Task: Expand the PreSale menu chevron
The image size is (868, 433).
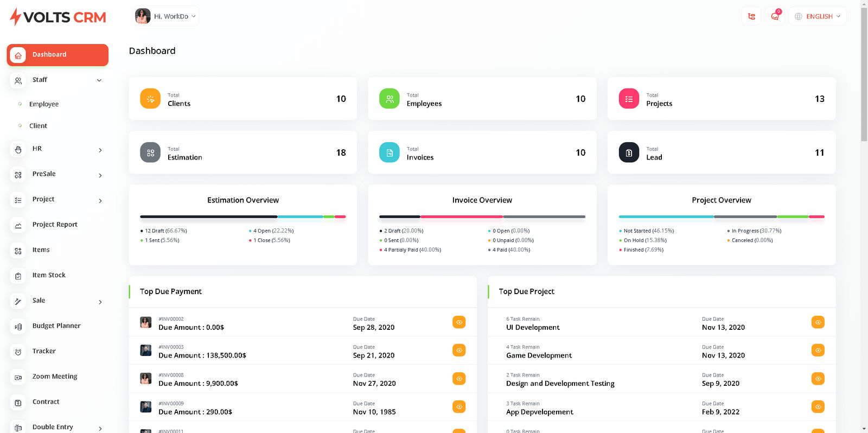Action: pos(100,175)
